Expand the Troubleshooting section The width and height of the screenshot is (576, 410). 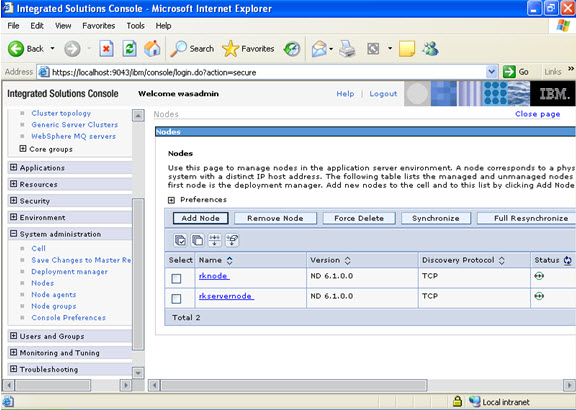[14, 368]
